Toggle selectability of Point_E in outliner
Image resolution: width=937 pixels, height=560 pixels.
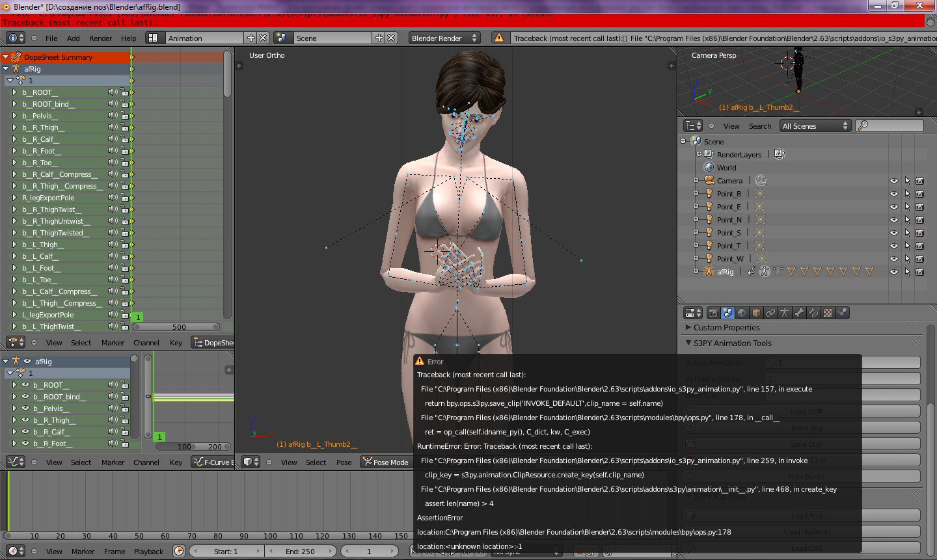click(907, 207)
